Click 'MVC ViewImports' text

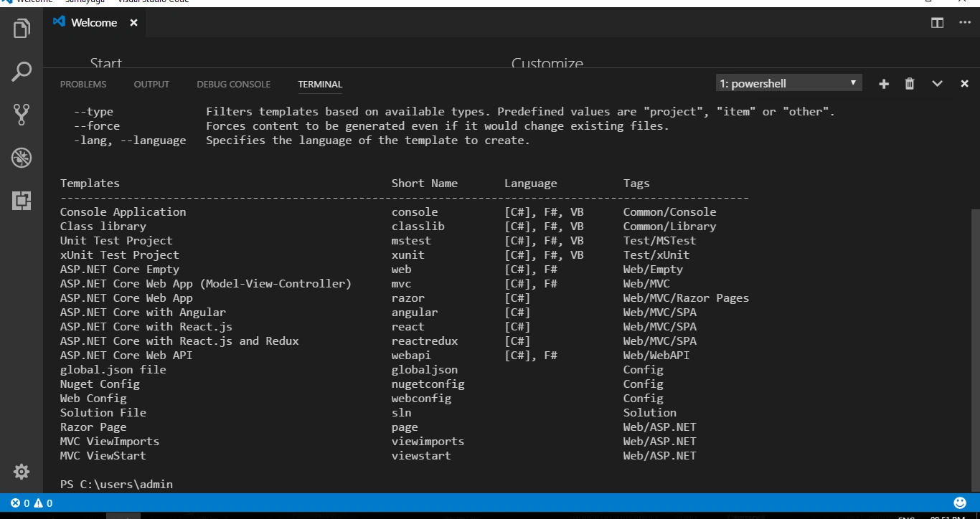pos(110,442)
